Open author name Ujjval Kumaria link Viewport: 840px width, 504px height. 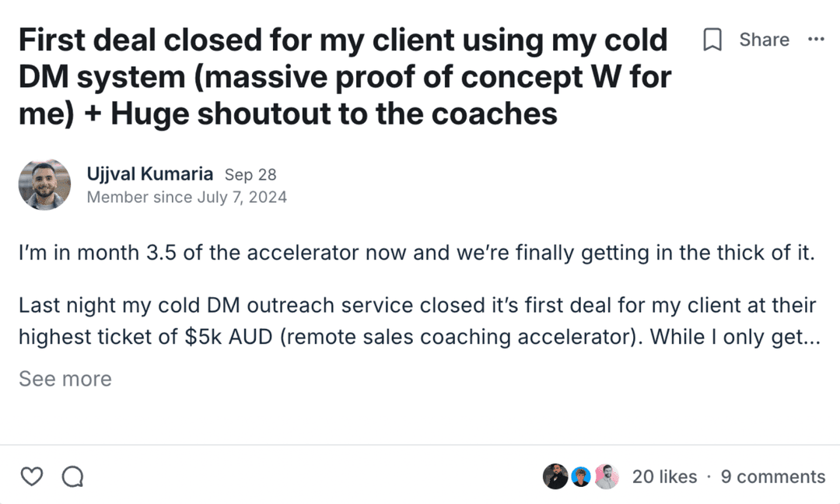point(150,174)
